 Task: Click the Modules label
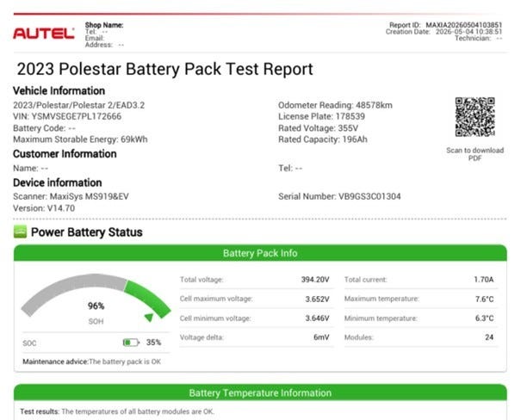pos(359,337)
